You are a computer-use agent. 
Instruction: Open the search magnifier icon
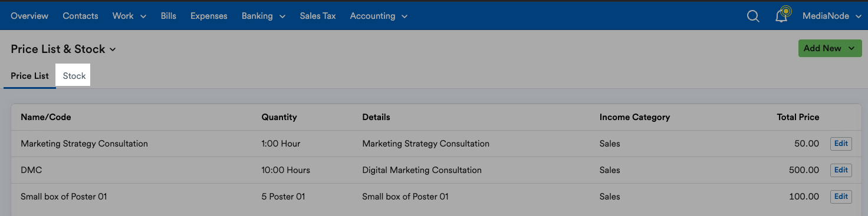click(x=753, y=16)
